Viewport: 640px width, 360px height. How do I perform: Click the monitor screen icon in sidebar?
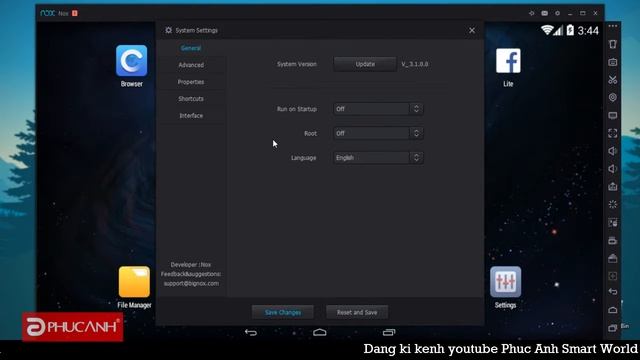coord(613,116)
